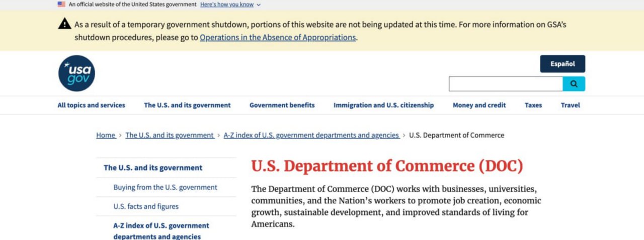This screenshot has width=644, height=240.
Task: Click the search input field
Action: coord(505,84)
